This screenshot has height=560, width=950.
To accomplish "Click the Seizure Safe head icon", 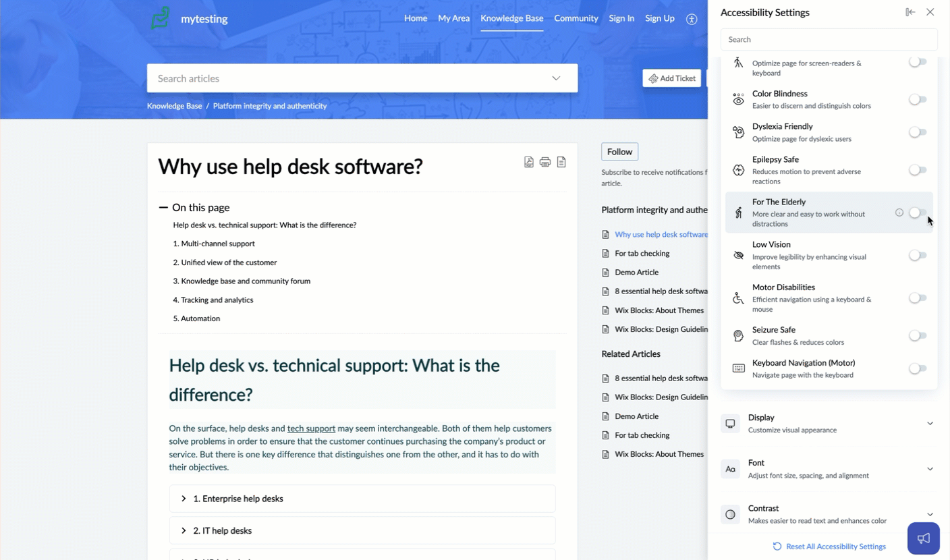I will [738, 335].
